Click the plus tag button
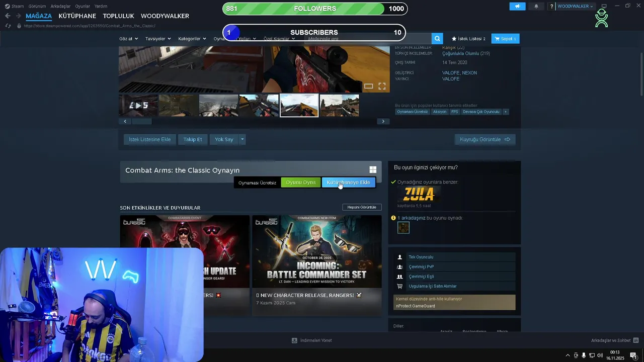This screenshot has width=644, height=362. (506, 112)
